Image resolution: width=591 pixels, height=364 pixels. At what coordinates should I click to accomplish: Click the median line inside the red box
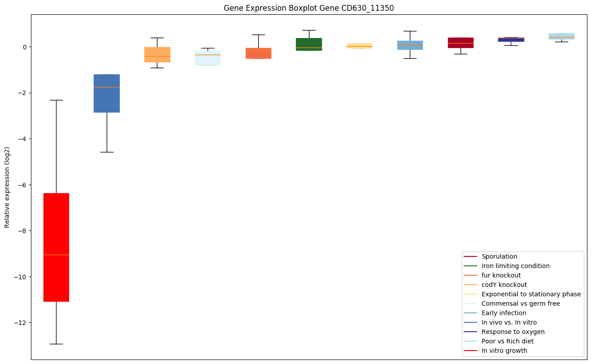[x=56, y=255]
